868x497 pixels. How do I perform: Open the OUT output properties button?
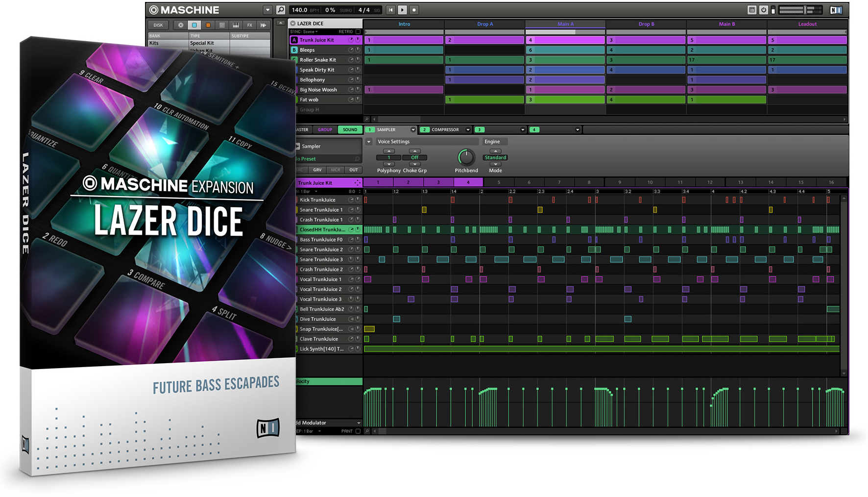click(x=354, y=170)
